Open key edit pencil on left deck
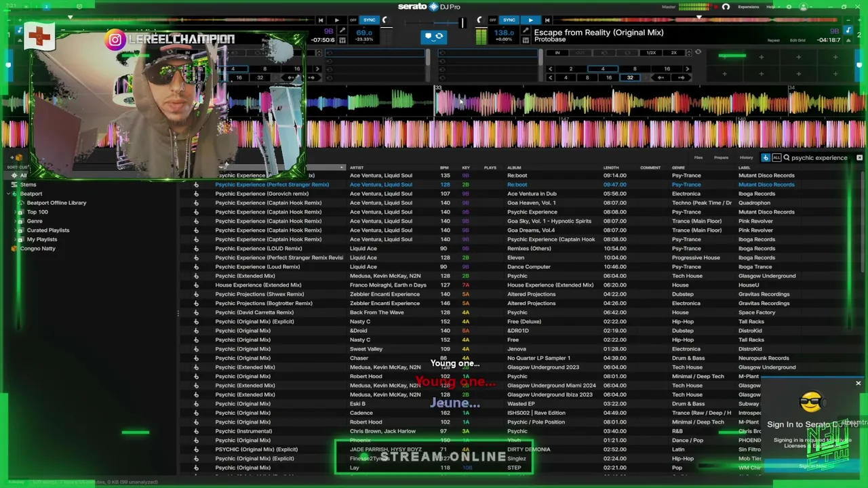Viewport: 868px width, 488px height. click(342, 31)
